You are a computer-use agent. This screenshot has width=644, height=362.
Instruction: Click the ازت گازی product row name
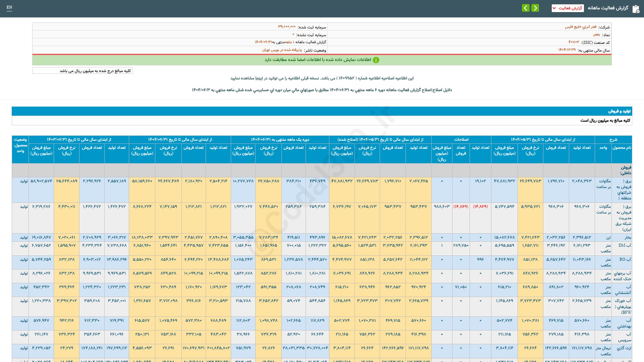coord(624,348)
